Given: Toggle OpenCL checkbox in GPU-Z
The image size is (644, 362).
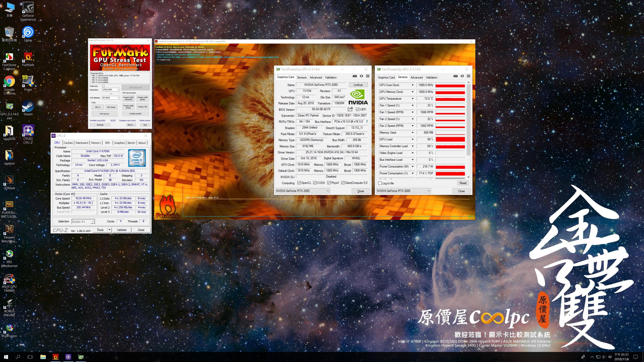Looking at the screenshot, I should click(x=299, y=183).
